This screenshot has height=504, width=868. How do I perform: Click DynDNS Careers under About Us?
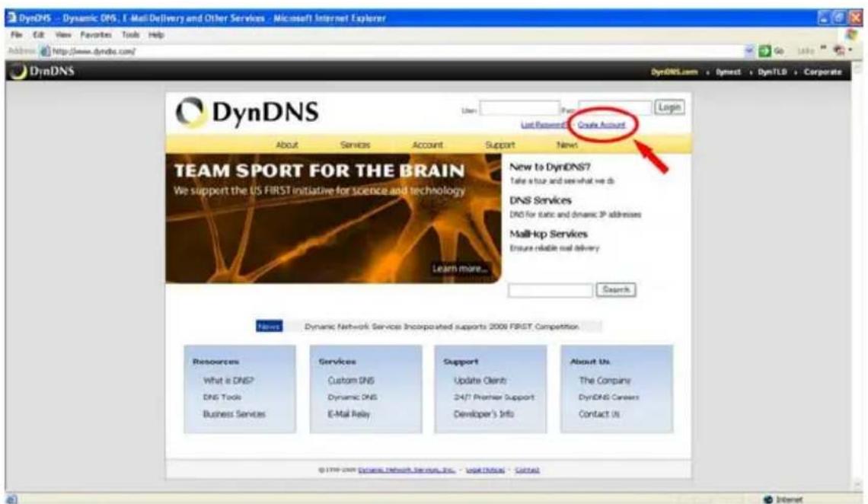(609, 397)
